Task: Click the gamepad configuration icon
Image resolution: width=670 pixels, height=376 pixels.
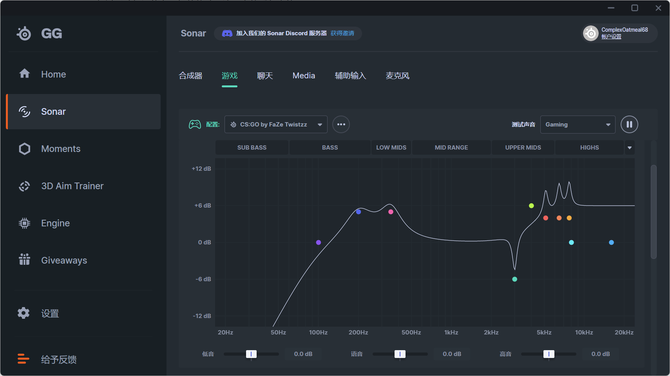Action: click(x=195, y=124)
